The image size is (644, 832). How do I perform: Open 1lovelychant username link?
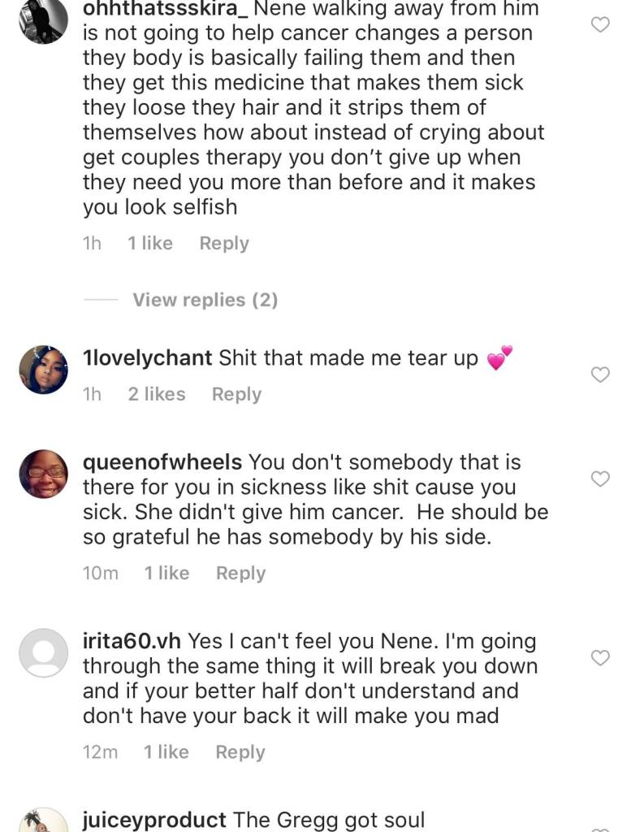point(148,358)
